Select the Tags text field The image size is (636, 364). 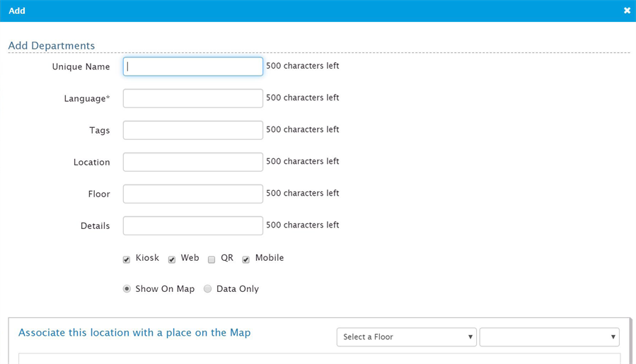coord(193,130)
